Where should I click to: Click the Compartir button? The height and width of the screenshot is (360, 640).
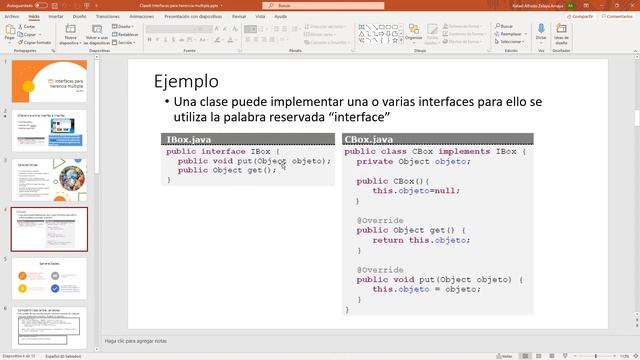pos(580,16)
